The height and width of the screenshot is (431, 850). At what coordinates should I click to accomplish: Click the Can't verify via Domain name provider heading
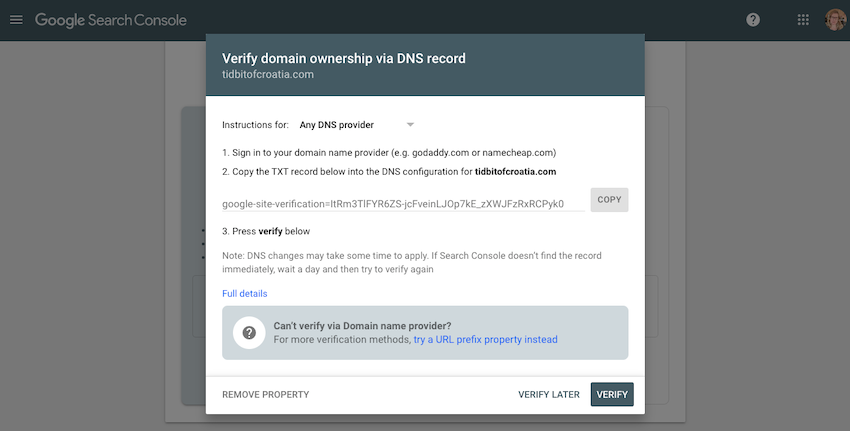tap(362, 326)
